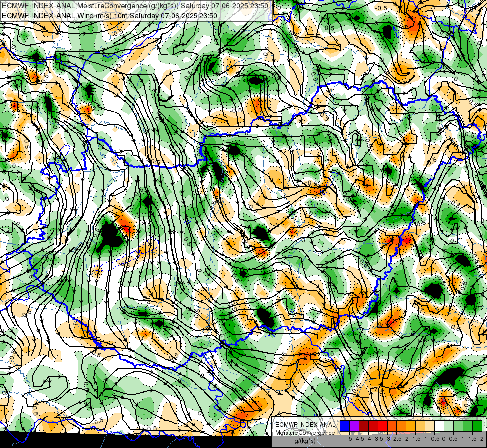
Task: Click the purple swatch in the legend
Action: tap(354, 426)
